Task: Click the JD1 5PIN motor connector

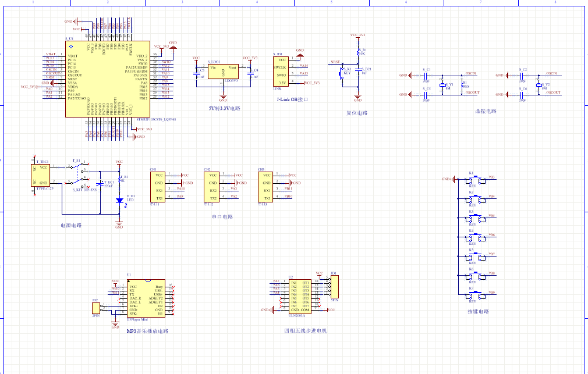Action: point(334,287)
